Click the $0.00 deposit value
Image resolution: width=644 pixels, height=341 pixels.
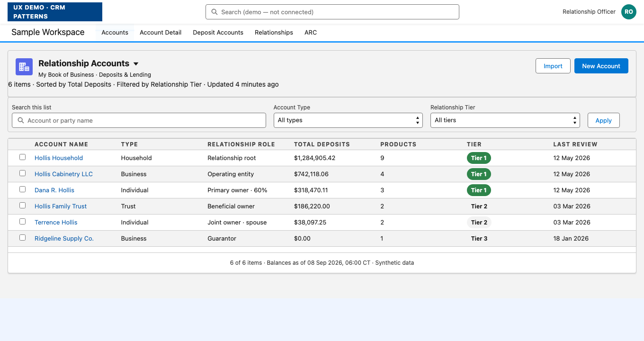302,239
